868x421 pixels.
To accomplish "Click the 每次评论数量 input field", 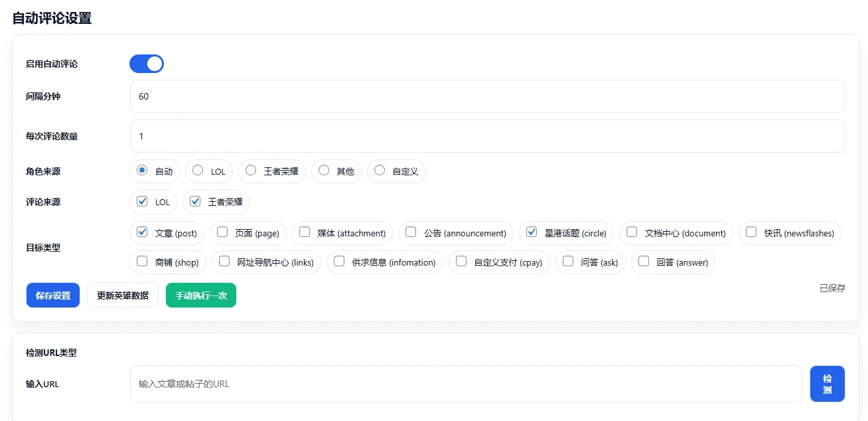I will click(486, 136).
